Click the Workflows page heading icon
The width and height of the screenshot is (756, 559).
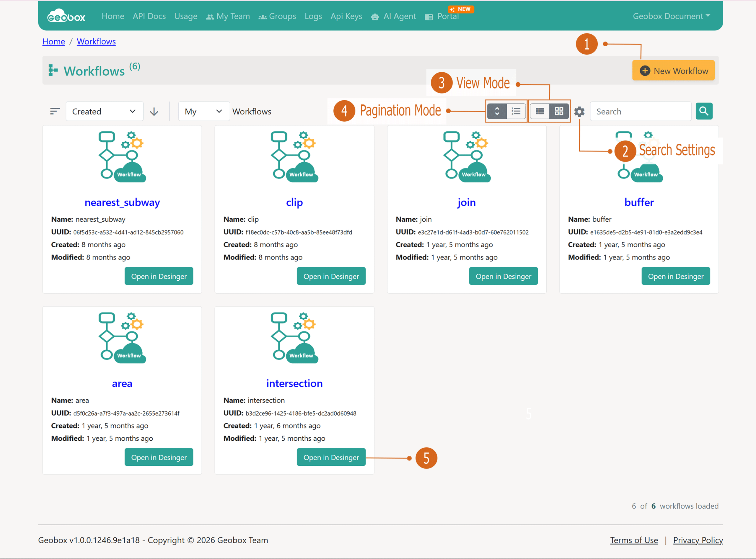click(53, 70)
